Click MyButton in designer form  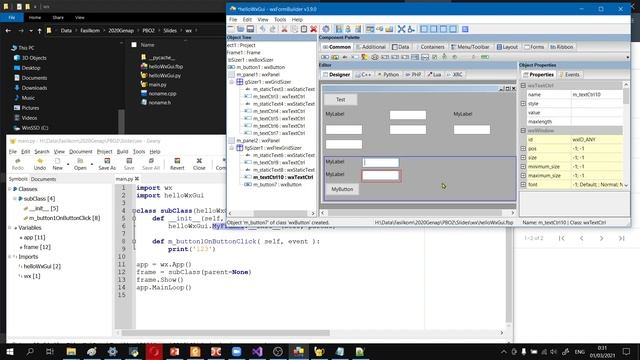pos(342,189)
